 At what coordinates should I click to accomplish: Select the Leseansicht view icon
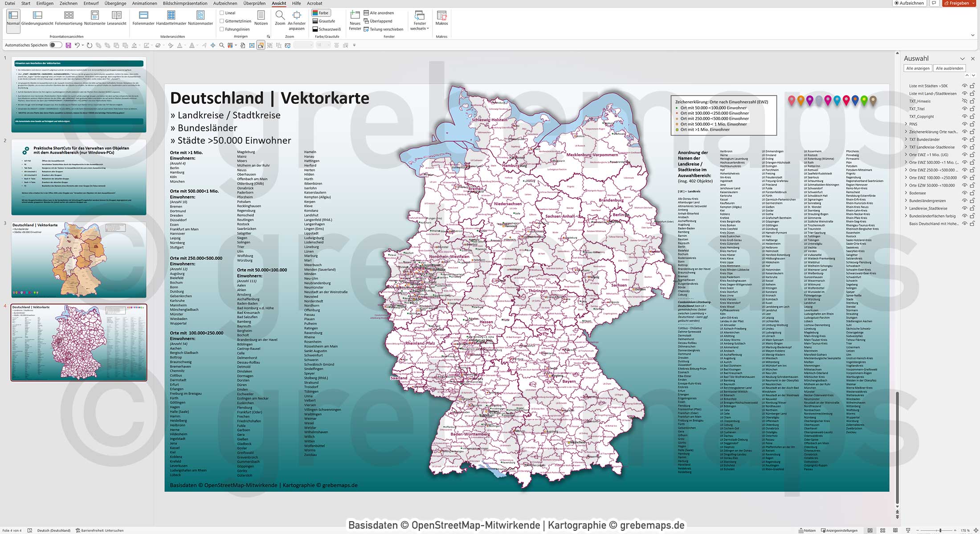coord(117,18)
